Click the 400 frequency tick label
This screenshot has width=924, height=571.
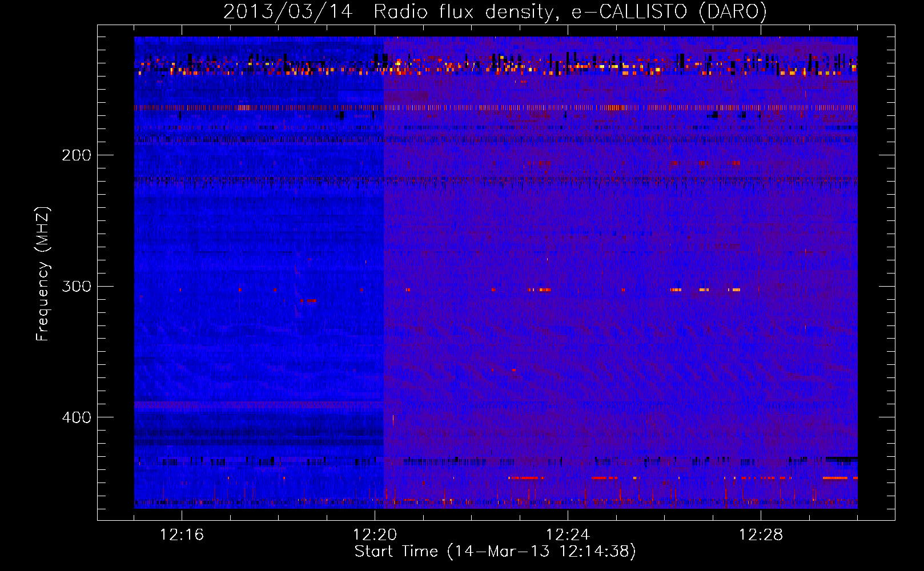click(77, 418)
